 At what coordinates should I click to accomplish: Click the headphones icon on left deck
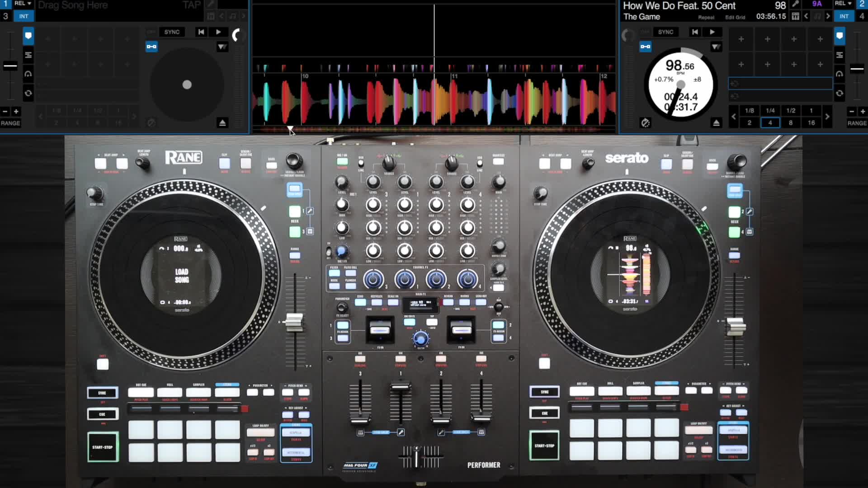pyautogui.click(x=28, y=74)
